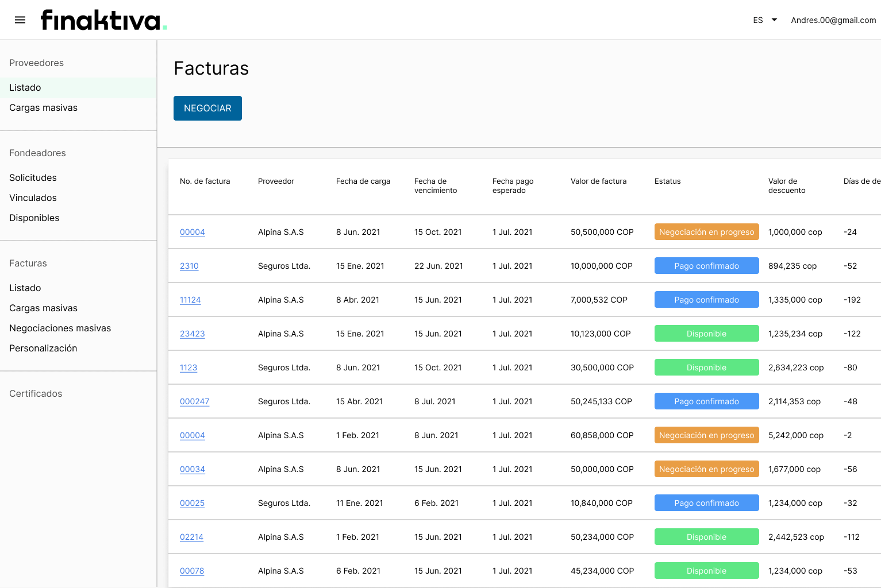Click Negociación en progreso badge for invoice 00034
Image resolution: width=881 pixels, height=588 pixels.
(x=706, y=469)
